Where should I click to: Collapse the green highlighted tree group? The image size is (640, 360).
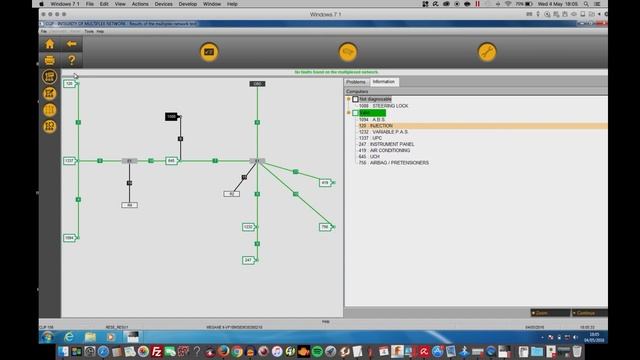(349, 113)
